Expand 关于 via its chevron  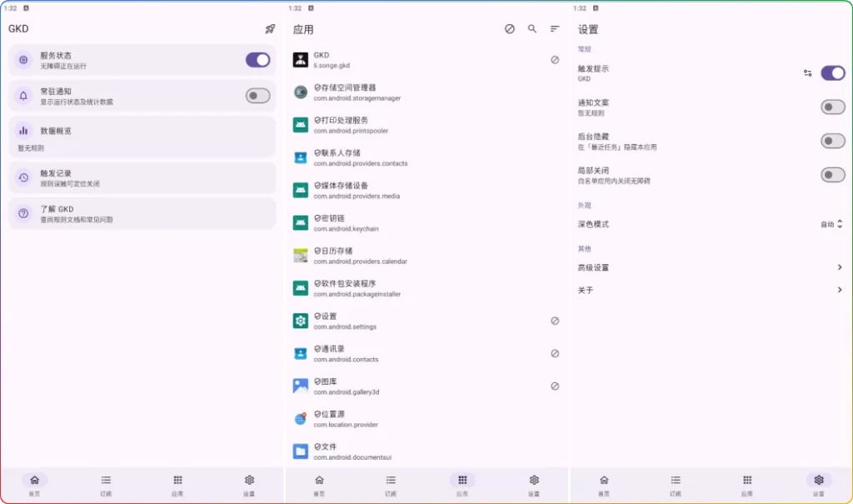point(841,291)
